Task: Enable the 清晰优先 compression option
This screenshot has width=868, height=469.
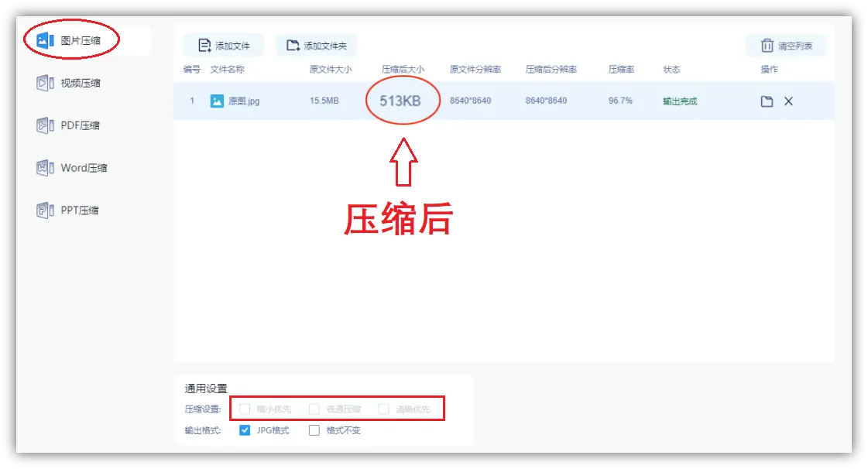Action: point(384,409)
